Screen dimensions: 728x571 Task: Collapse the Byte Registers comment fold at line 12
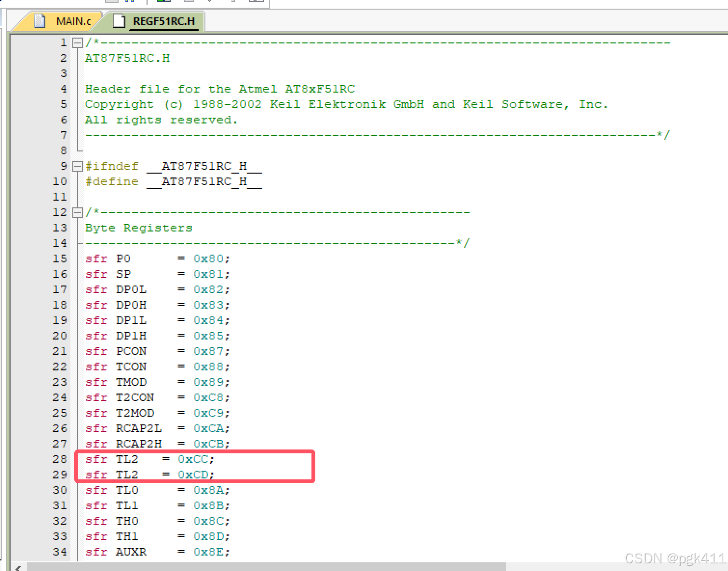tap(77, 212)
